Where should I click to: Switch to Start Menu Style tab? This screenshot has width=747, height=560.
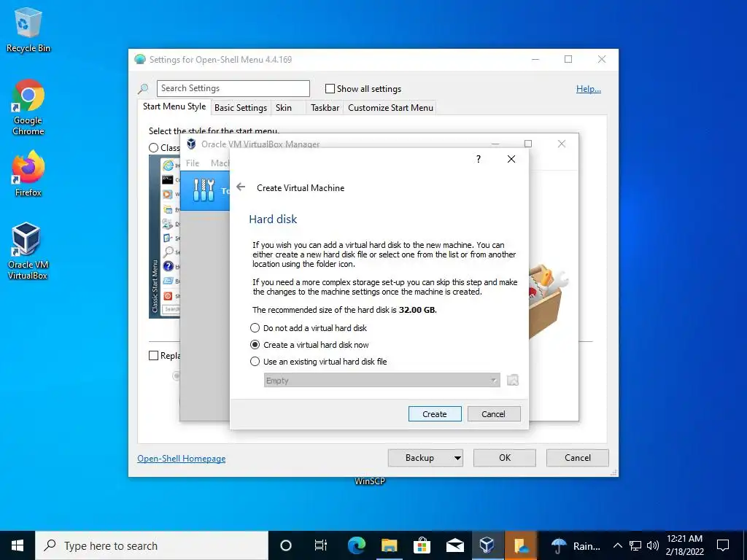point(174,106)
